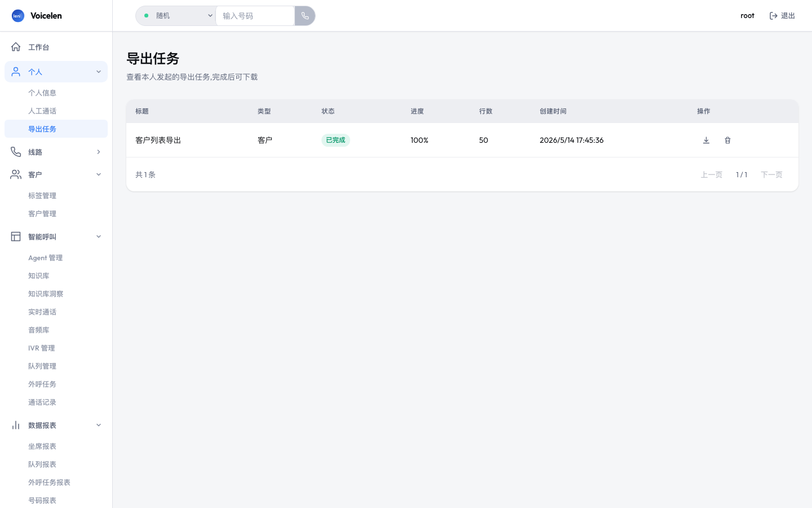Expand the 线路 menu section

pos(99,152)
